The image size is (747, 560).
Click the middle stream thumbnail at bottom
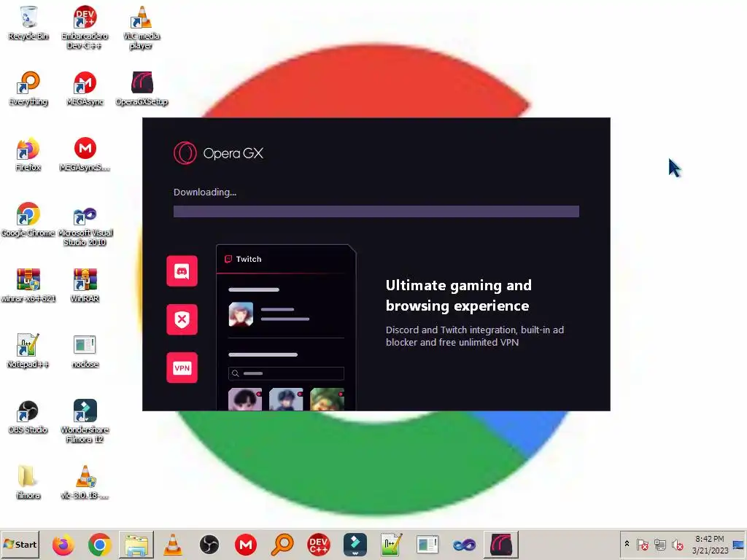coord(286,400)
